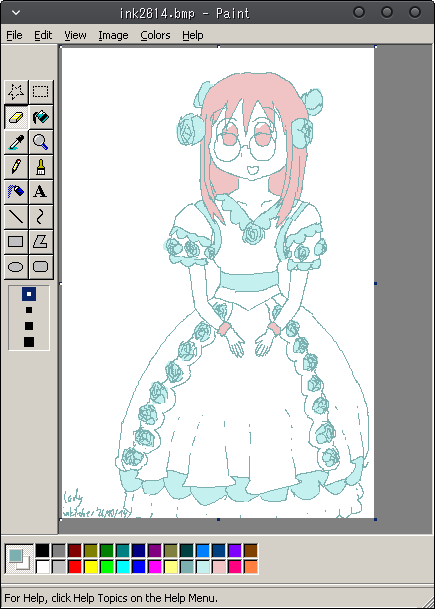The width and height of the screenshot is (435, 609).
Task: Select the Free-Form Select star tool
Action: point(16,92)
